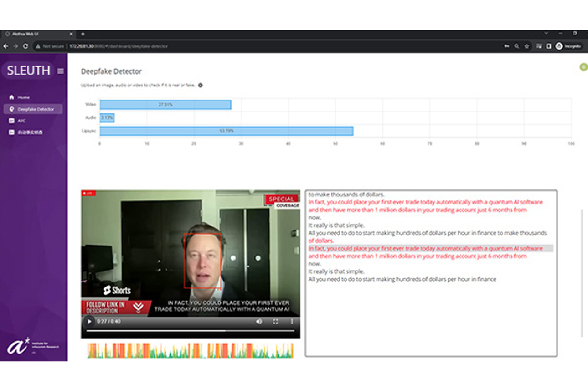Click the transcript panel scrollbar
This screenshot has height=392, width=588.
pyautogui.click(x=582, y=273)
